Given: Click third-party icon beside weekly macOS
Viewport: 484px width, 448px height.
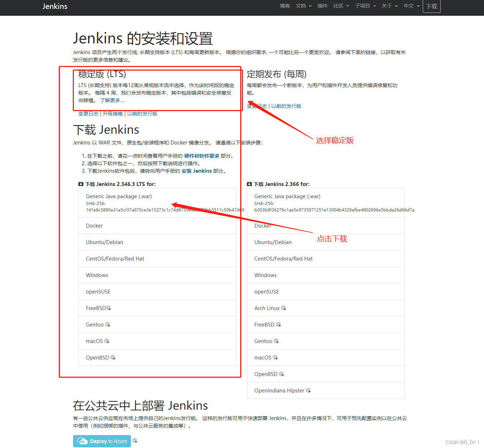Looking at the screenshot, I should click(275, 358).
